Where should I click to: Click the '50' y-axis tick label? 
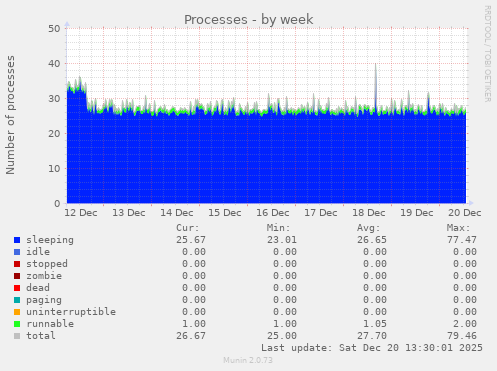(x=54, y=29)
